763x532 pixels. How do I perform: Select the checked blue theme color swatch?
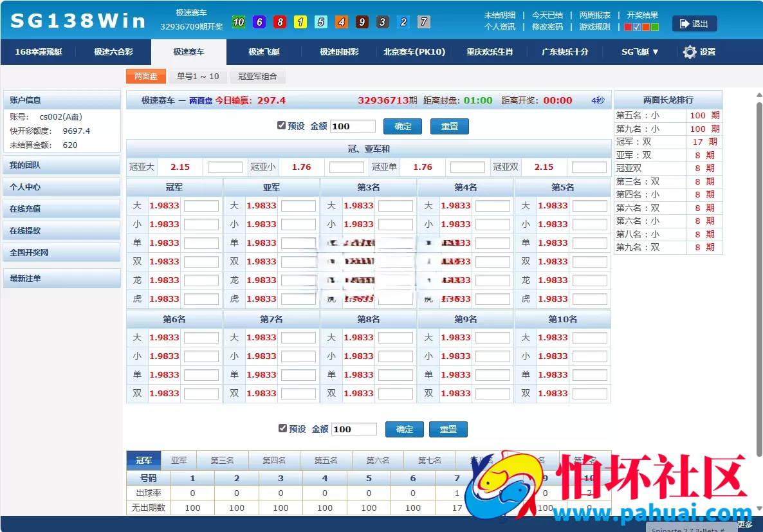point(637,27)
